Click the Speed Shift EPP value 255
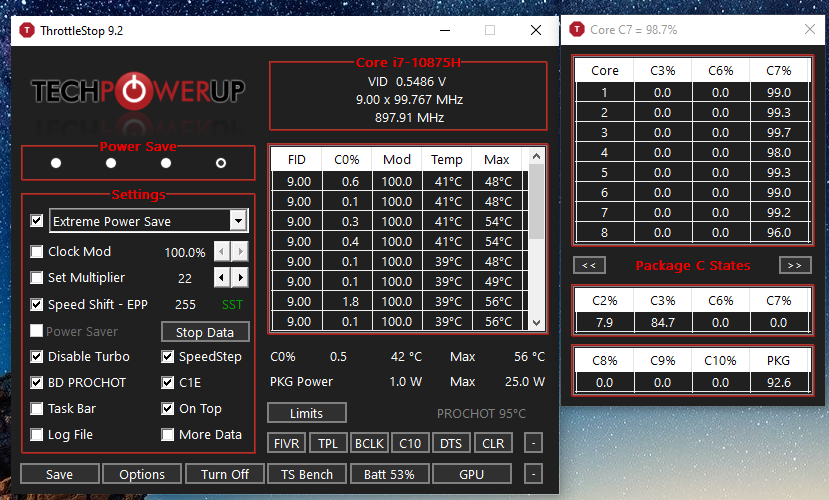Image resolution: width=829 pixels, height=500 pixels. [x=185, y=305]
